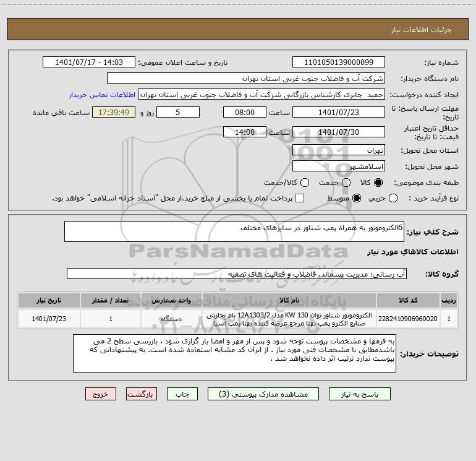476x461 pixels.
Task: Click the request creator field حمید جابری
Action: (x=261, y=95)
